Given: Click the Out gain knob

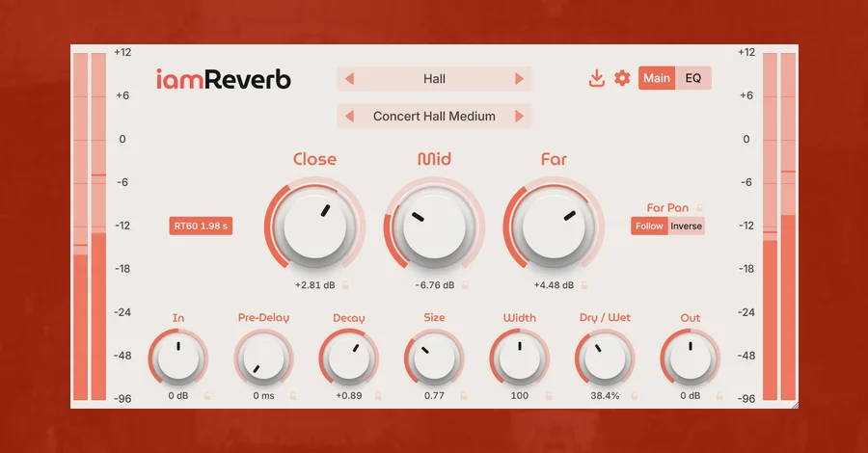Looking at the screenshot, I should (690, 358).
